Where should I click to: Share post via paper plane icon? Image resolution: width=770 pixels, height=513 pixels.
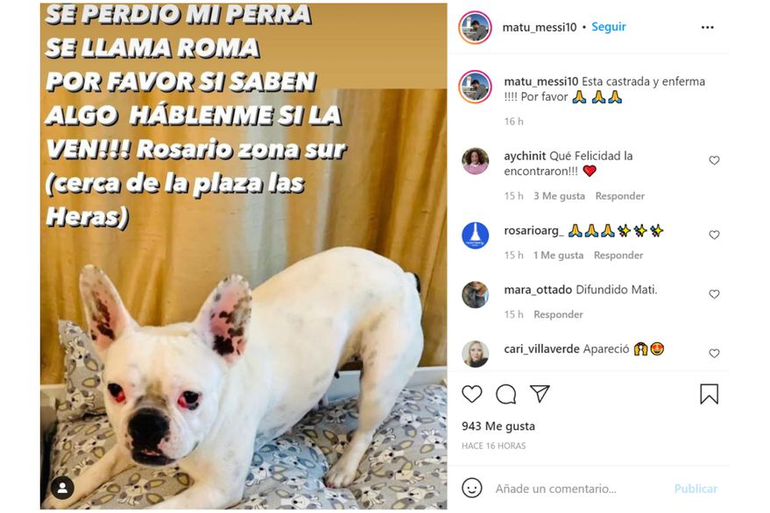(x=539, y=394)
